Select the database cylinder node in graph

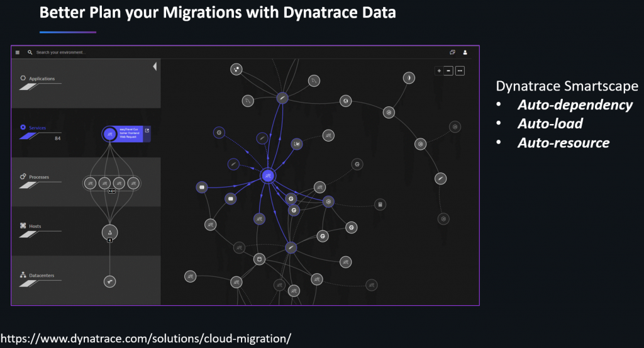pyautogui.click(x=259, y=259)
